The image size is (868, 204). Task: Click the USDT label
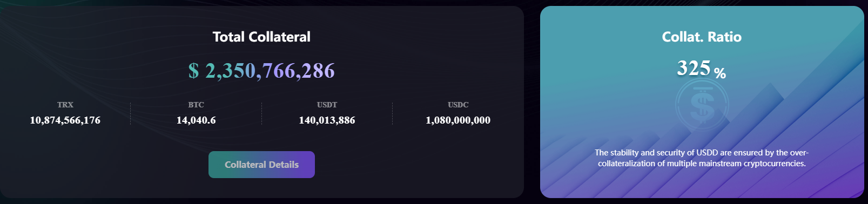tap(327, 105)
